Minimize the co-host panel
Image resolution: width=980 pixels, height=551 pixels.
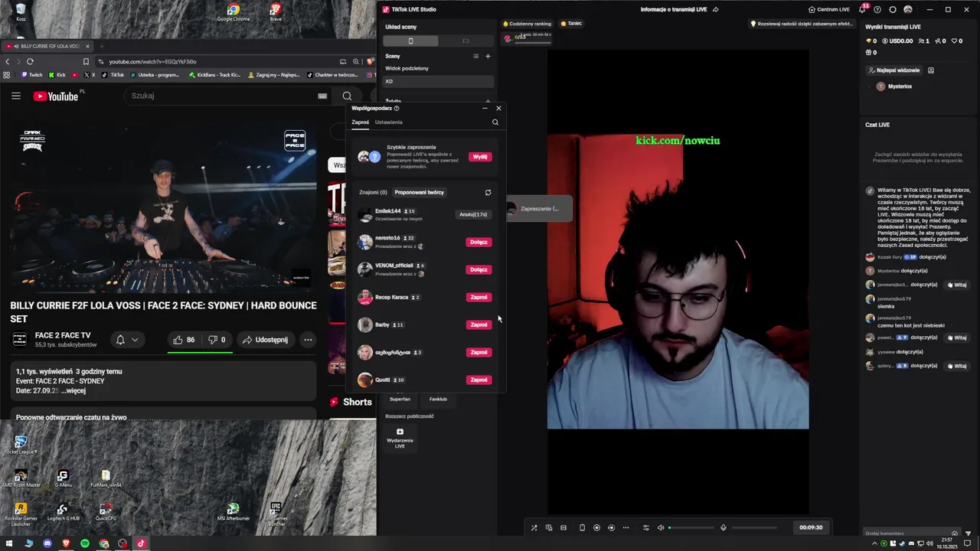click(485, 108)
